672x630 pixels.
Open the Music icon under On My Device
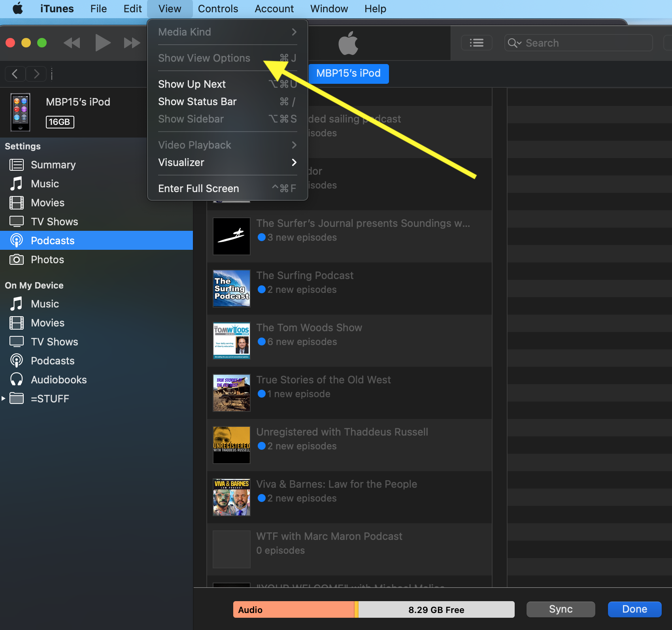[x=17, y=304]
